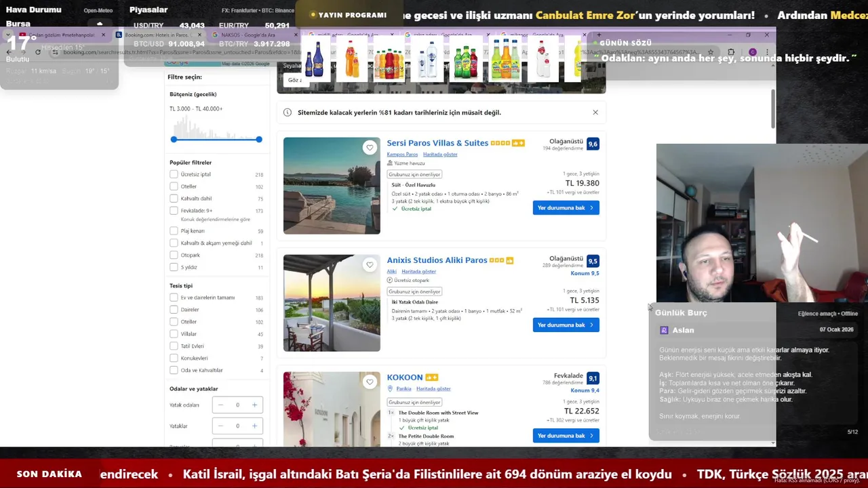Image resolution: width=868 pixels, height=488 pixels.
Task: Open the browser profile avatar
Action: [753, 52]
